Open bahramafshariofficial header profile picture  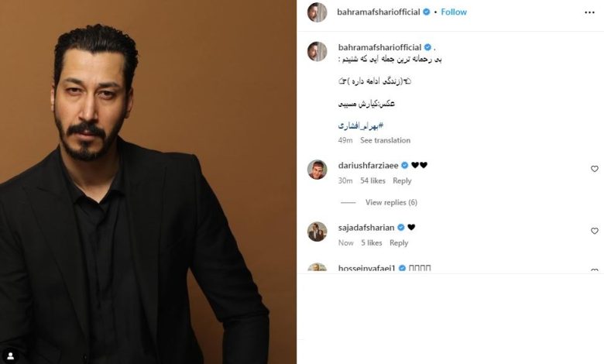point(317,12)
